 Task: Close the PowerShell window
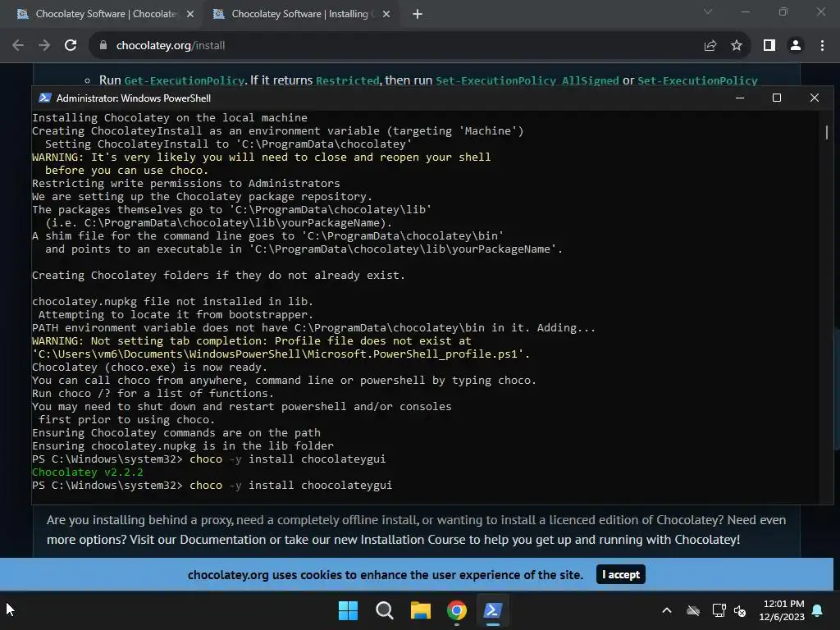pos(815,98)
